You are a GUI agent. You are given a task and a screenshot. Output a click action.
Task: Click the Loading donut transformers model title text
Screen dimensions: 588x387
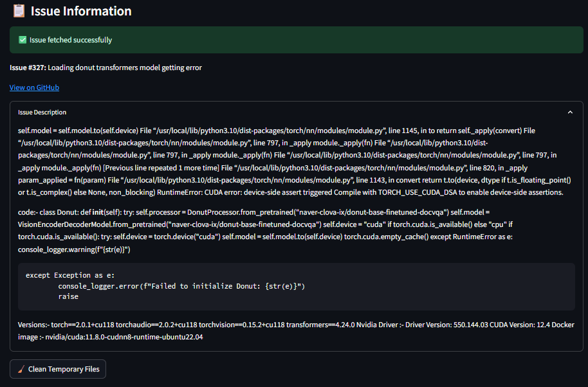click(x=125, y=67)
